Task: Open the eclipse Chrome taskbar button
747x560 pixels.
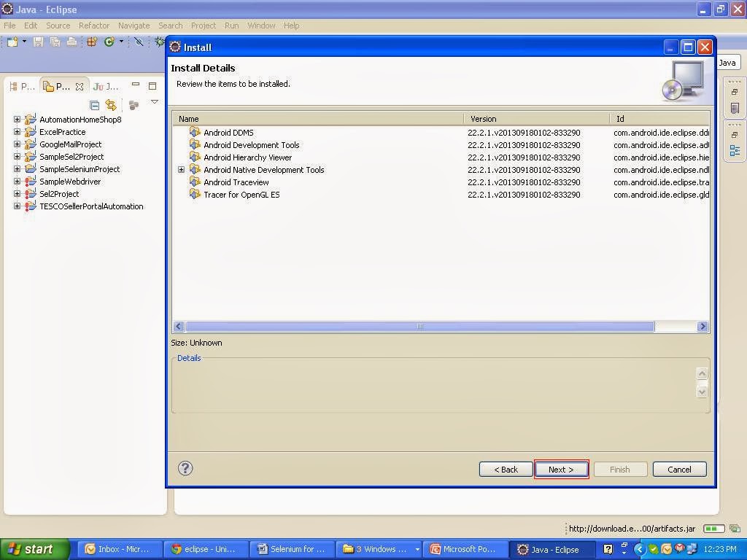Action: pos(205,549)
